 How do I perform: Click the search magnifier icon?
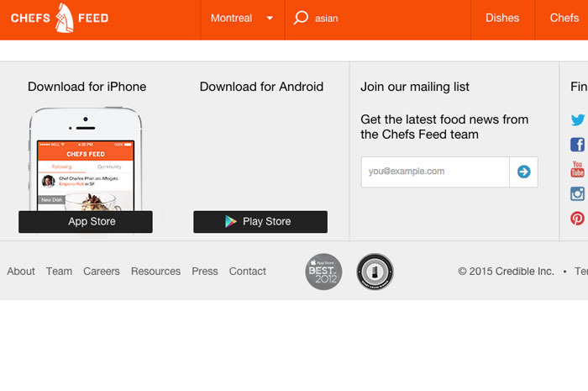click(301, 18)
